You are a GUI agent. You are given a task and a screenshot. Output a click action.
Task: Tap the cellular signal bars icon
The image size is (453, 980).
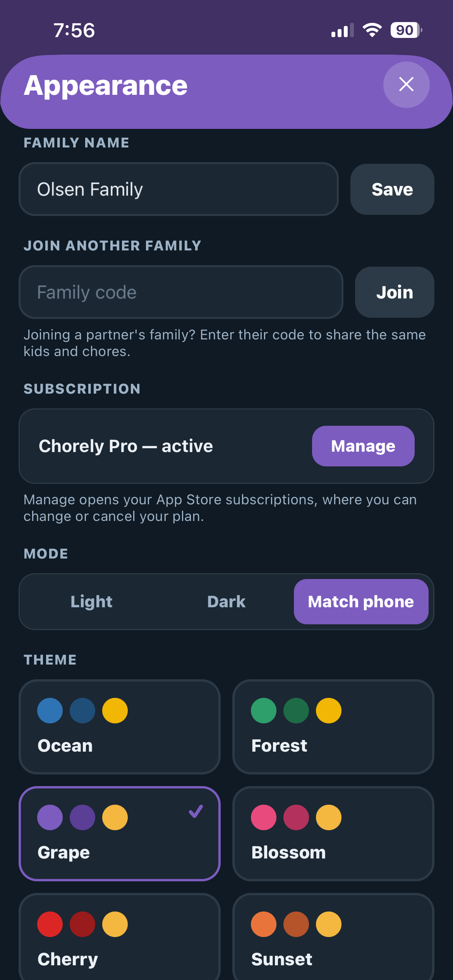343,30
